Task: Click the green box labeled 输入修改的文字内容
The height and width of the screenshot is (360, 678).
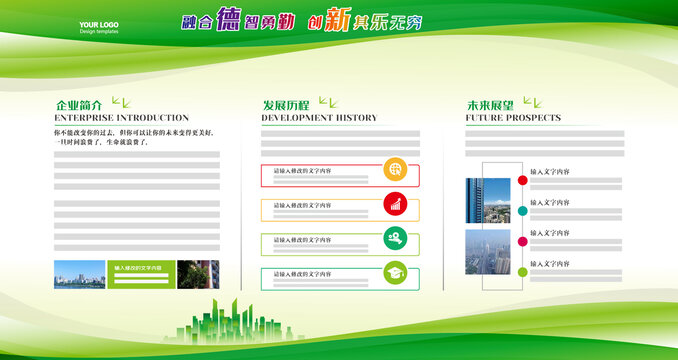Action: point(141,274)
